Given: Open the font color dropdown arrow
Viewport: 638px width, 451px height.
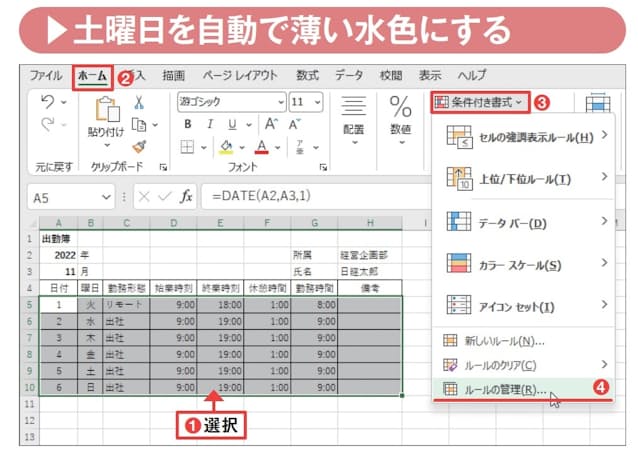Looking at the screenshot, I should 277,147.
